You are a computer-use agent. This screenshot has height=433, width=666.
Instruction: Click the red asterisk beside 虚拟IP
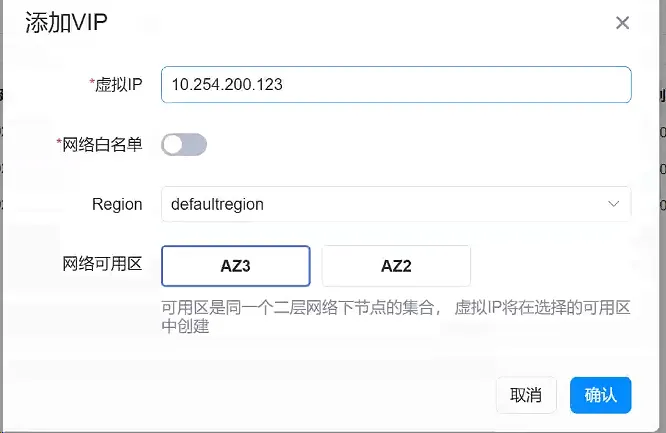[92, 83]
